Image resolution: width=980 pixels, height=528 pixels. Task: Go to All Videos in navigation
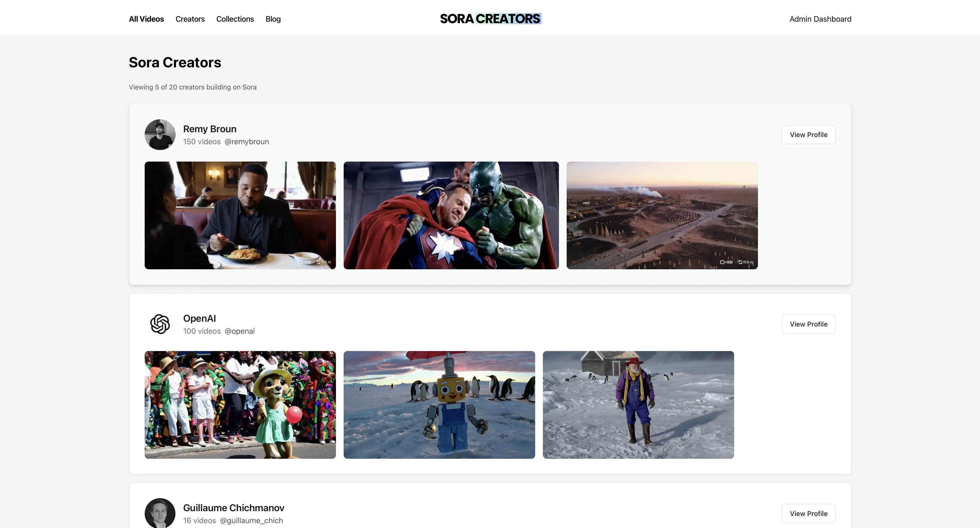pos(146,19)
